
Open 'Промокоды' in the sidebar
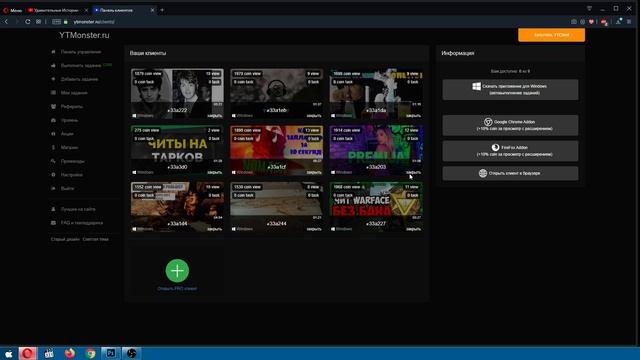click(x=73, y=161)
